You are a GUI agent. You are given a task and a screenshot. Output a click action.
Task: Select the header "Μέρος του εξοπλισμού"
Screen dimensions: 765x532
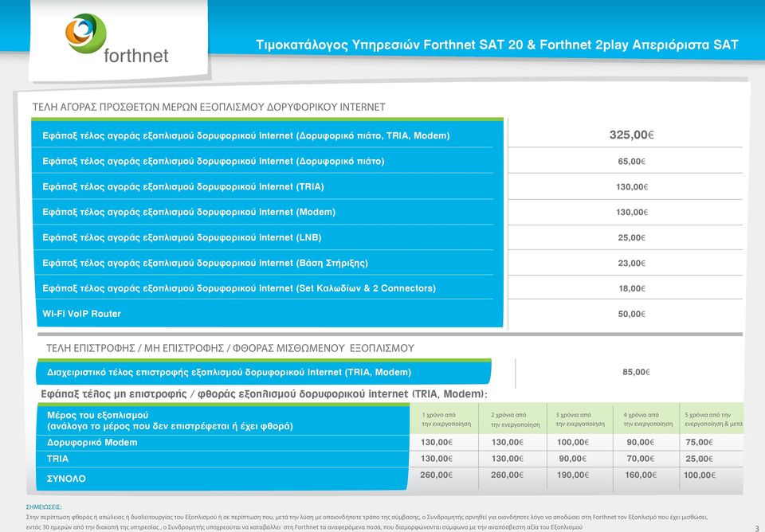(x=97, y=415)
